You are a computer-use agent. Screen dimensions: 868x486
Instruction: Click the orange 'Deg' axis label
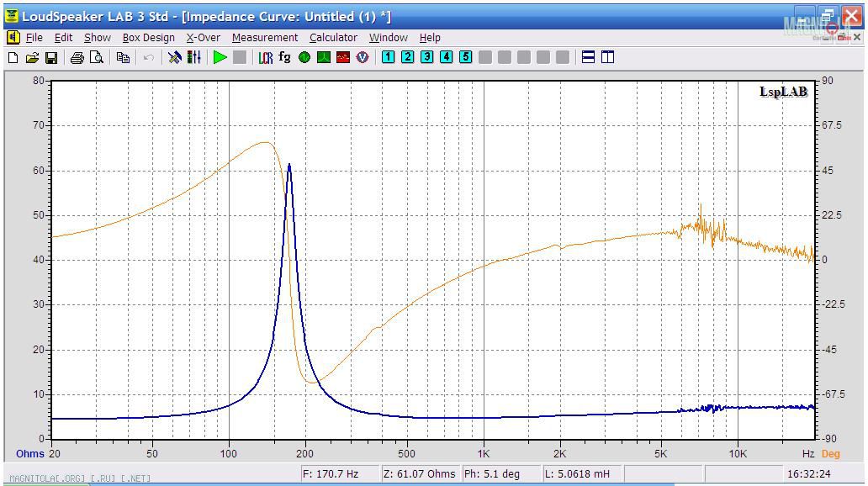(830, 454)
